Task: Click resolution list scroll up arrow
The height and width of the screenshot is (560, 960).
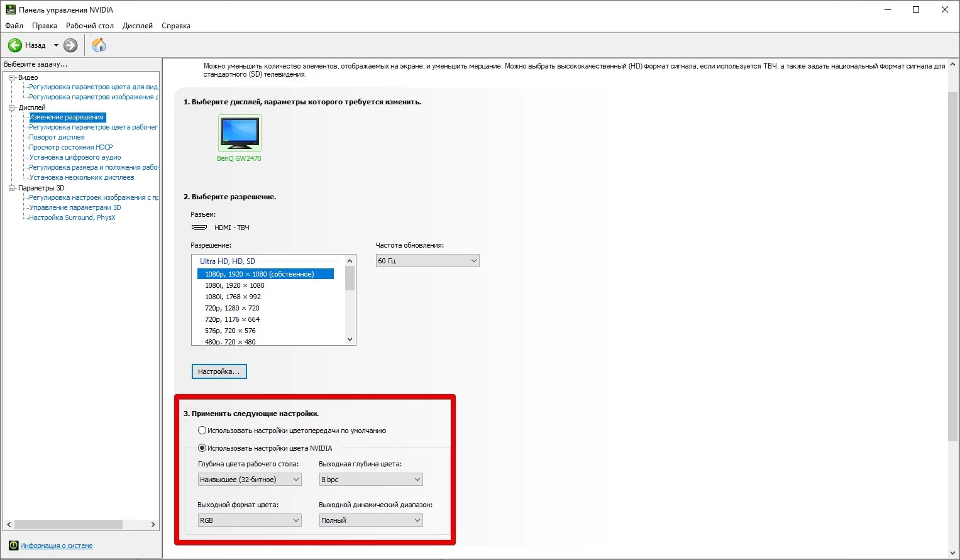Action: (350, 261)
